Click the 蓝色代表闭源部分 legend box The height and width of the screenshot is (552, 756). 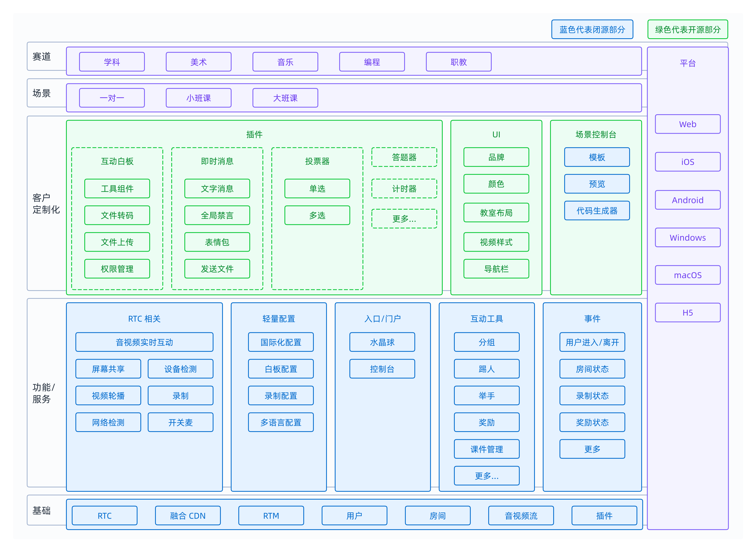(x=592, y=29)
